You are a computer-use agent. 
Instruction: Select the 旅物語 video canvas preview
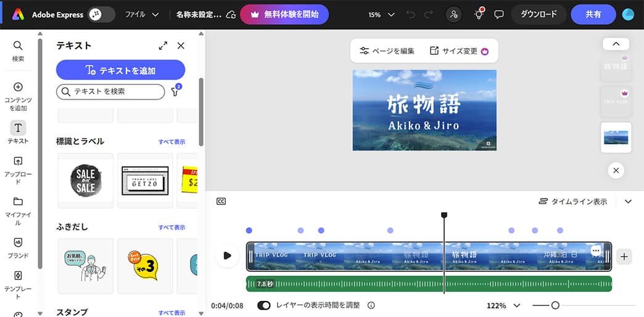pyautogui.click(x=424, y=110)
